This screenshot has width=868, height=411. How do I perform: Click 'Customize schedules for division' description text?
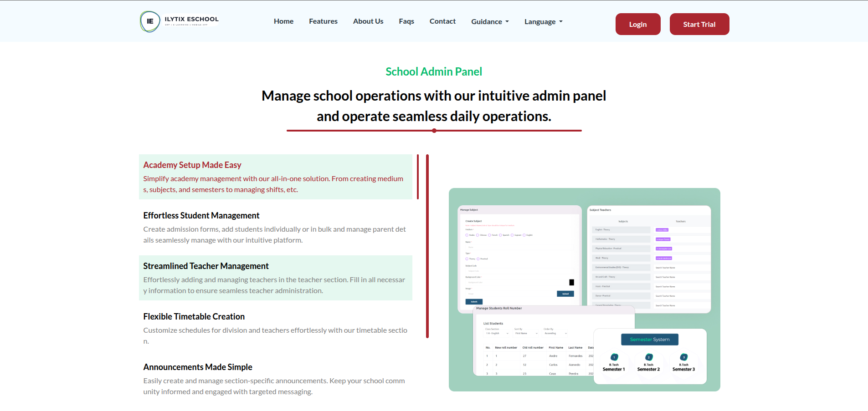(275, 336)
